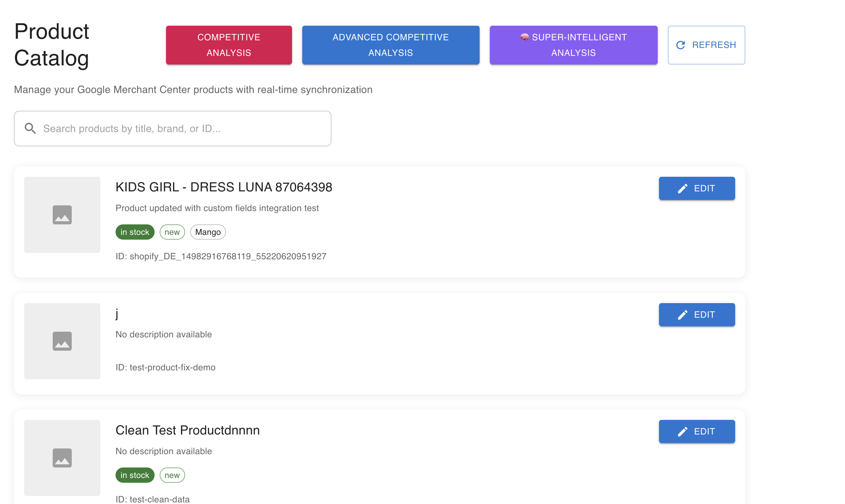Click 'in stock' chip on Clean Test product
Viewport: 845px width, 504px height.
pos(135,475)
